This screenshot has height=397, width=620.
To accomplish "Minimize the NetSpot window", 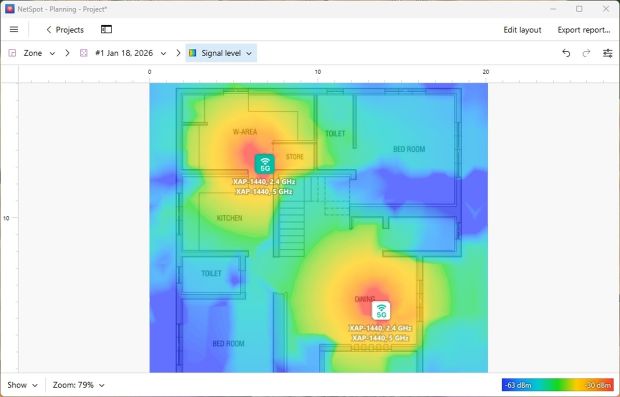I will point(553,9).
